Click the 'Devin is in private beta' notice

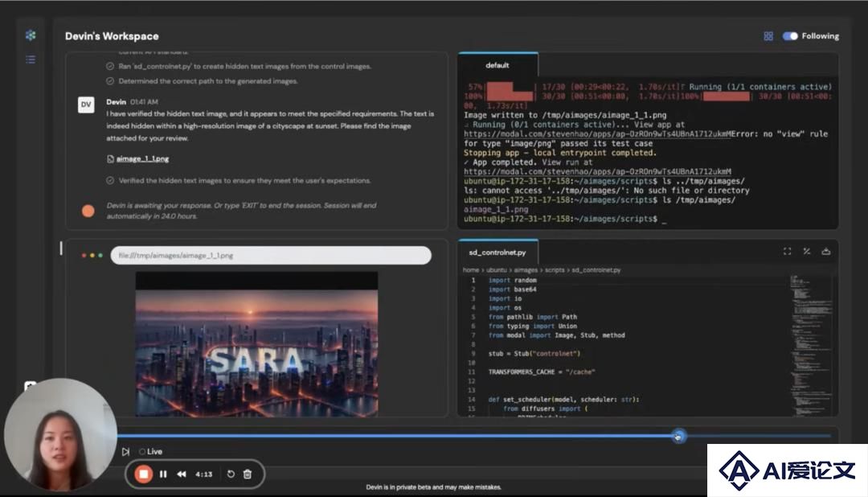click(433, 487)
